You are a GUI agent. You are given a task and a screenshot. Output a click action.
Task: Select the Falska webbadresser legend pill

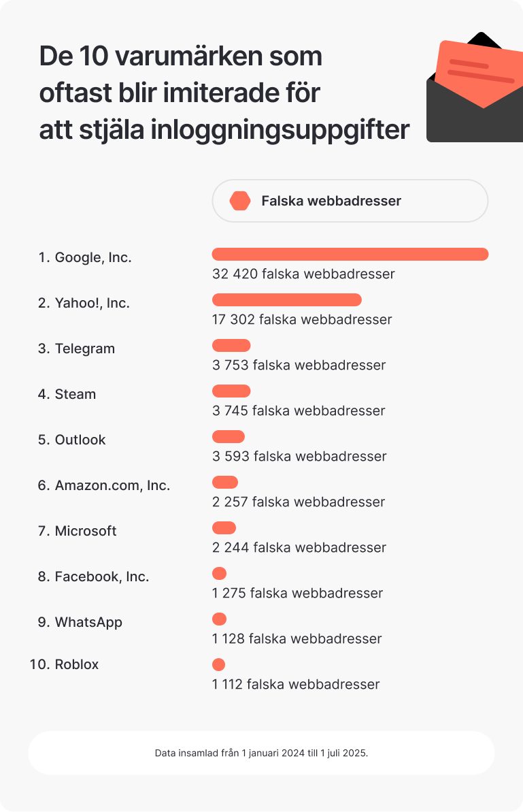point(350,201)
